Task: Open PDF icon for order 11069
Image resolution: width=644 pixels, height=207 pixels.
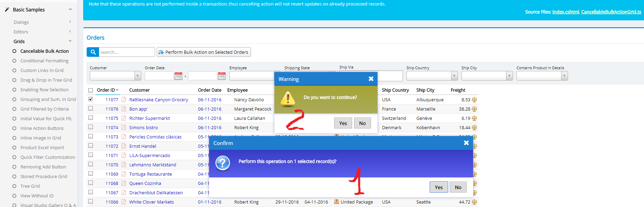Action: pos(124,174)
